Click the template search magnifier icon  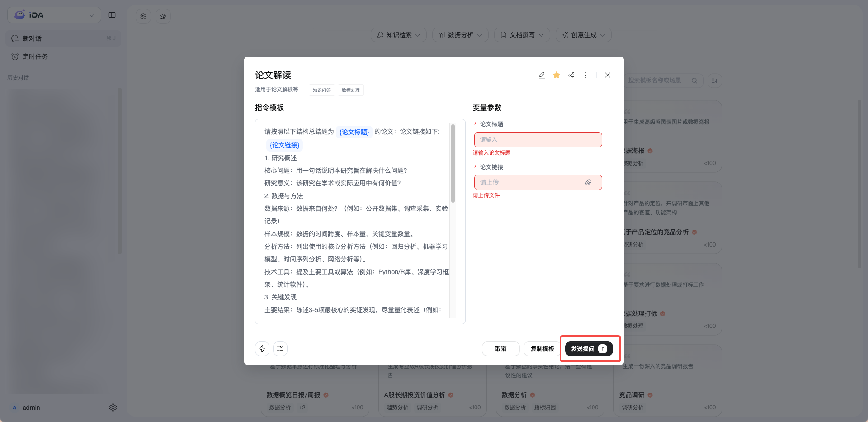coord(694,81)
